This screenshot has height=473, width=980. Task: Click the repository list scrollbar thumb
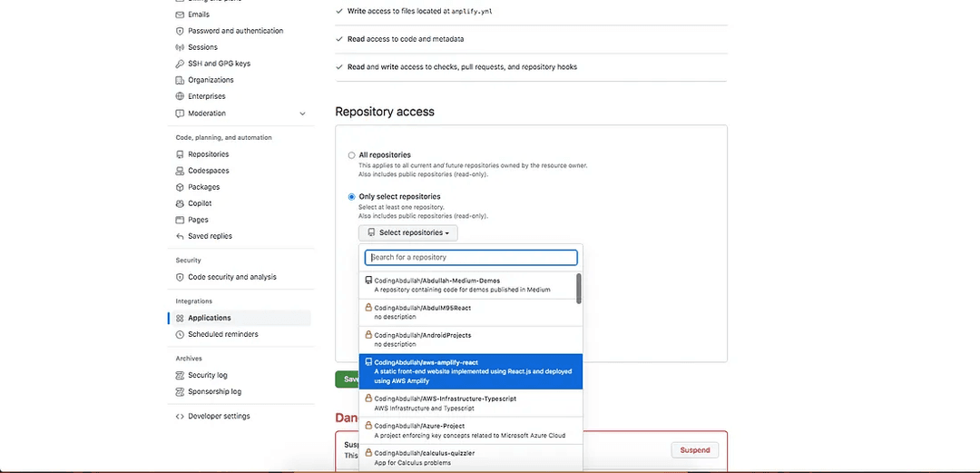(579, 289)
